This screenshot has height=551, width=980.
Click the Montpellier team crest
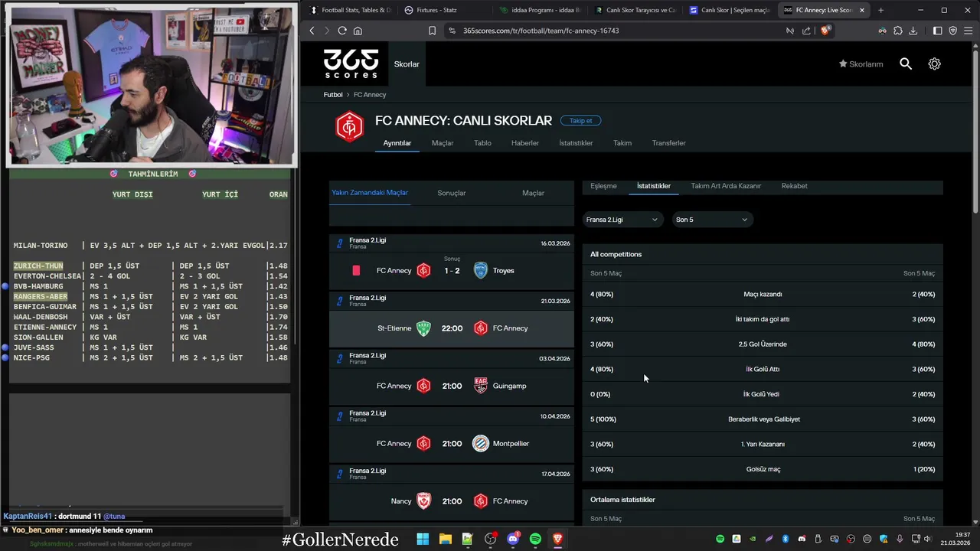tap(480, 444)
